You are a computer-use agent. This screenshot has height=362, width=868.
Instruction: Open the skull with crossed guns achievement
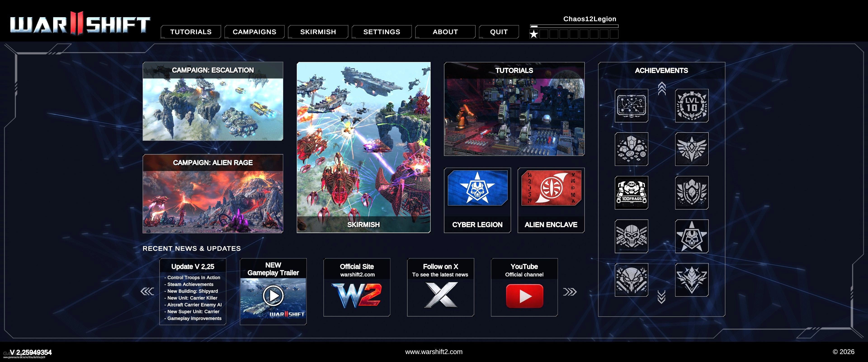pos(632,236)
